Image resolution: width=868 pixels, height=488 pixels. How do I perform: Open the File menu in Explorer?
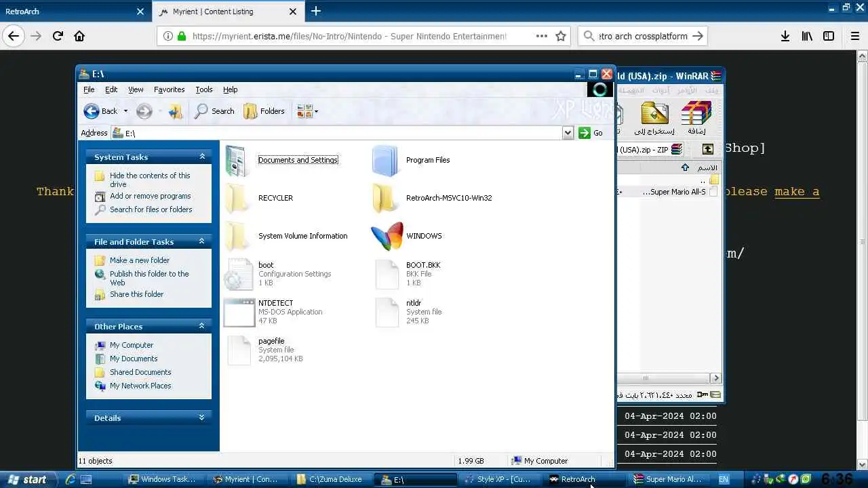click(89, 89)
